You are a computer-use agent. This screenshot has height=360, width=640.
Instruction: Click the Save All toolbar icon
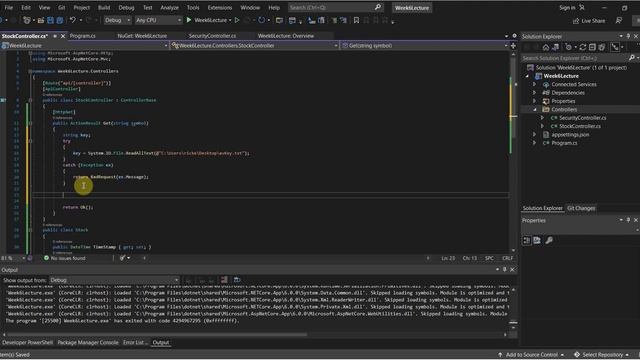point(60,20)
